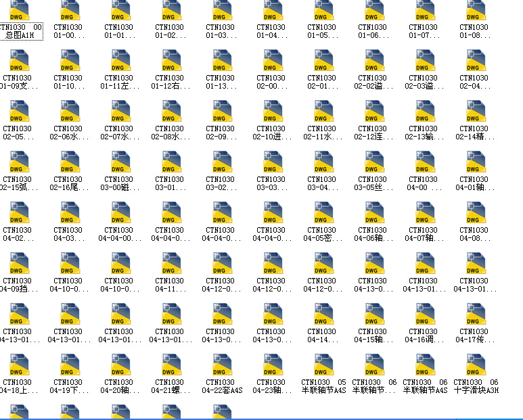Click the text 'CTN1030 03-01...'
523x420 pixels.
coord(170,183)
